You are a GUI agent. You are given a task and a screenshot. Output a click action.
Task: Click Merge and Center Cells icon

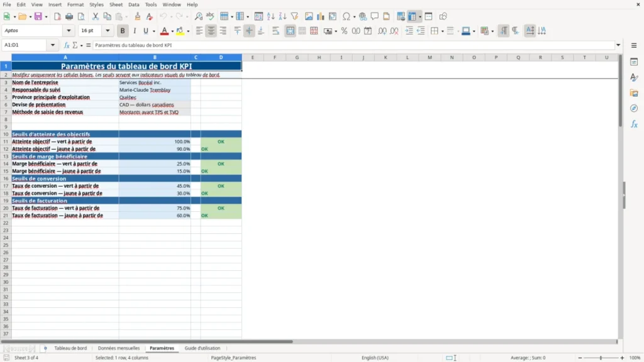290,31
